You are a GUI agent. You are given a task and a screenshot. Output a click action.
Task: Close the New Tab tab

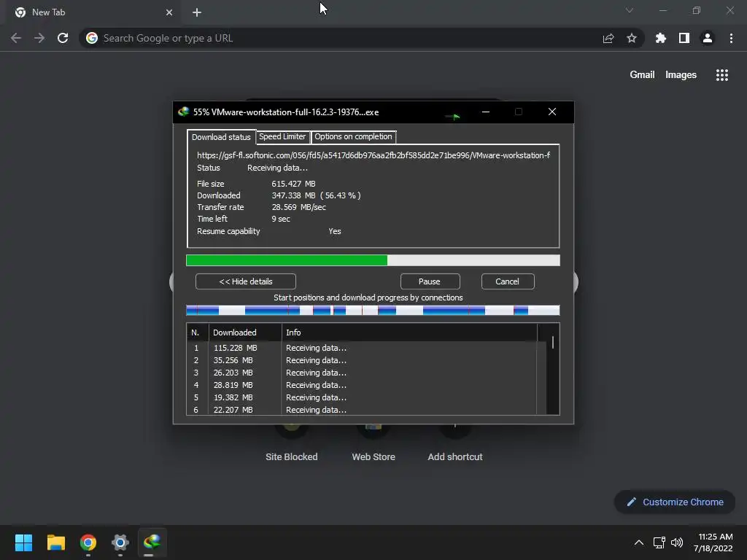click(x=169, y=12)
